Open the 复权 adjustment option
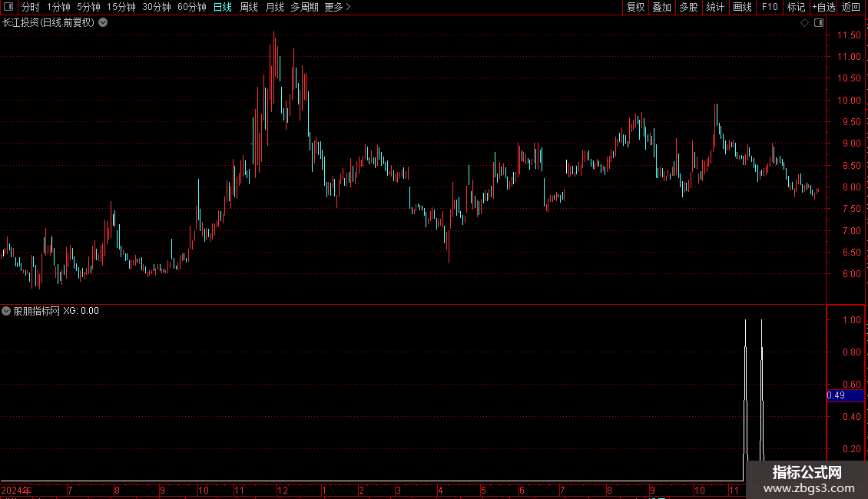Viewport: 868px width, 499px height. (635, 7)
